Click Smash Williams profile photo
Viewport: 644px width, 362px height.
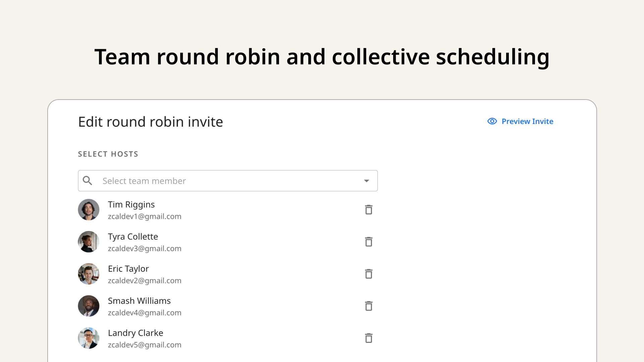point(89,306)
